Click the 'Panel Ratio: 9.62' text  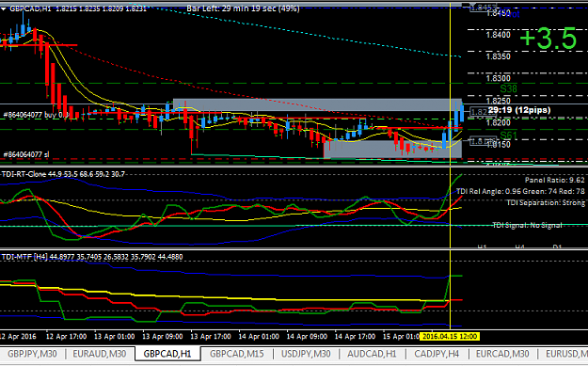[x=555, y=180]
